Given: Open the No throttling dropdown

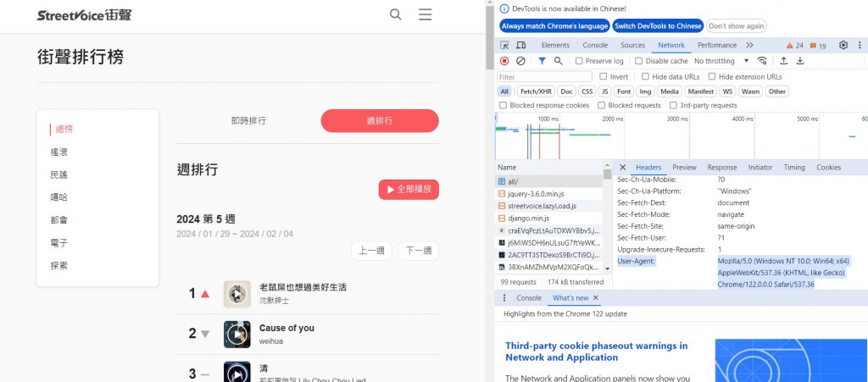Looking at the screenshot, I should (721, 61).
